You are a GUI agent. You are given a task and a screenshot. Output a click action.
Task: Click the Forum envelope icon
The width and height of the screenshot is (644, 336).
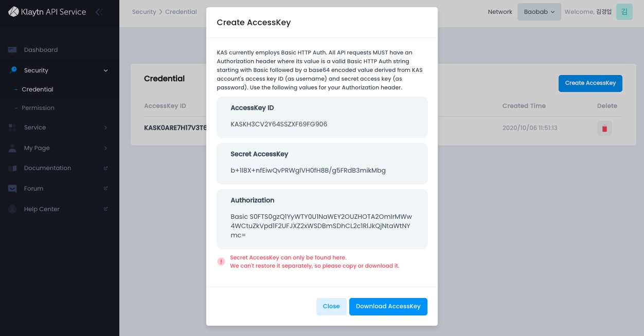click(x=12, y=189)
